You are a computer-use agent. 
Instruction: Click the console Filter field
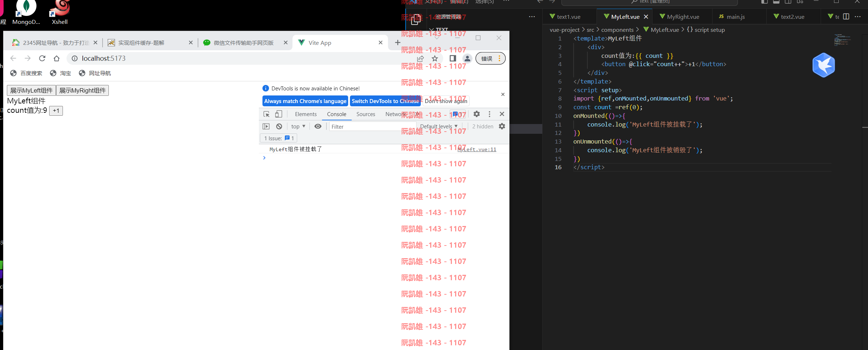coord(372,127)
